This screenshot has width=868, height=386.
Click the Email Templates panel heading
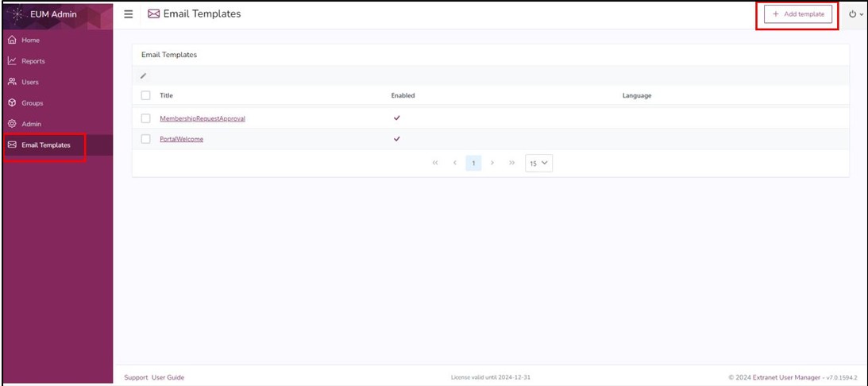[169, 55]
